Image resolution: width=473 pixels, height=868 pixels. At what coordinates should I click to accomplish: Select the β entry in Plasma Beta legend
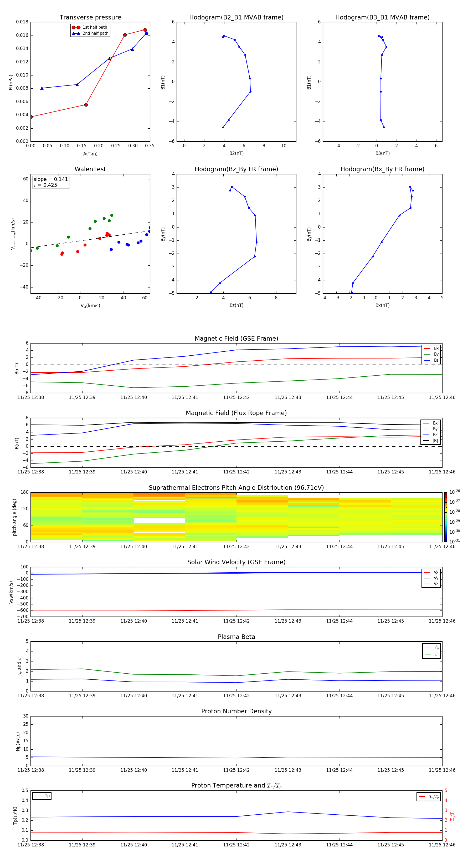[x=431, y=654]
